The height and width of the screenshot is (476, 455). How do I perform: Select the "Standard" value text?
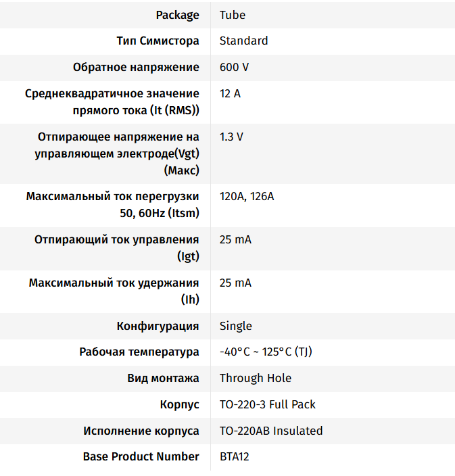click(x=243, y=41)
